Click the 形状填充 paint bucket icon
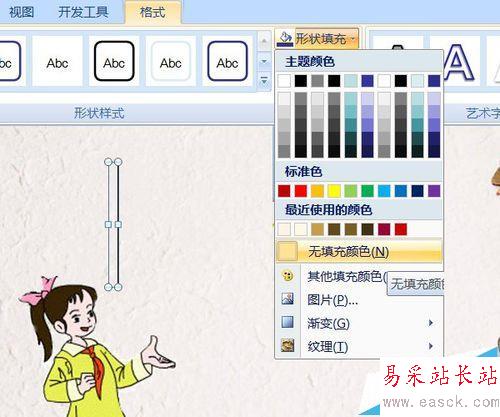500x417 pixels. pyautogui.click(x=285, y=39)
